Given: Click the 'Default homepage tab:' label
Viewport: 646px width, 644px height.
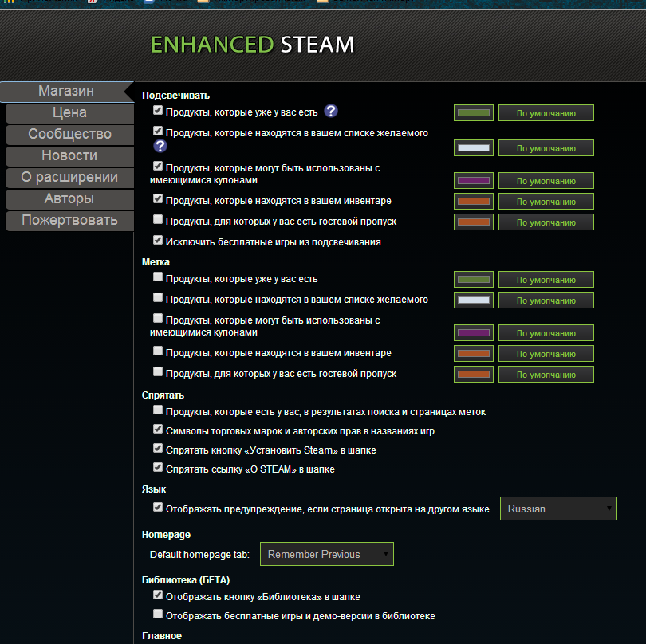Looking at the screenshot, I should [199, 555].
